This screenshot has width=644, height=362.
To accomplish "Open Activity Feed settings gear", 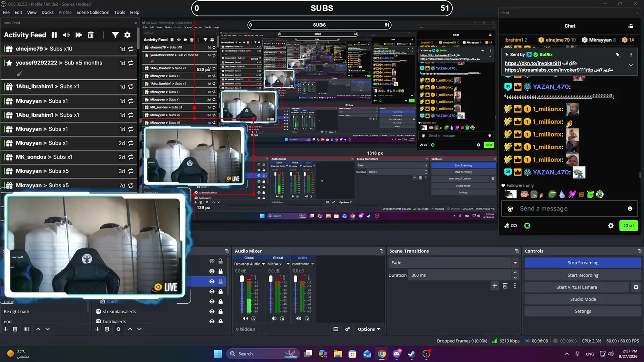I will click(x=127, y=35).
